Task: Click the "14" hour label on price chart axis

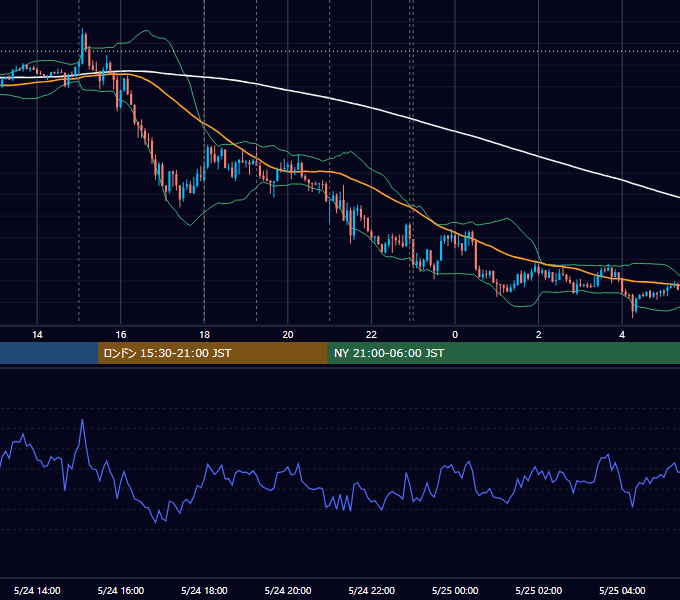Action: 37,335
